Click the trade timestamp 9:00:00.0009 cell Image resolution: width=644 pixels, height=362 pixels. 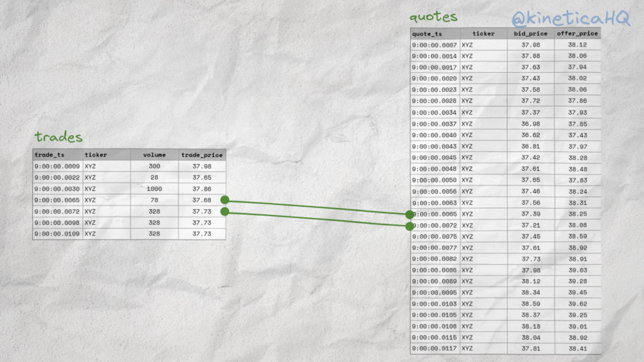point(57,167)
